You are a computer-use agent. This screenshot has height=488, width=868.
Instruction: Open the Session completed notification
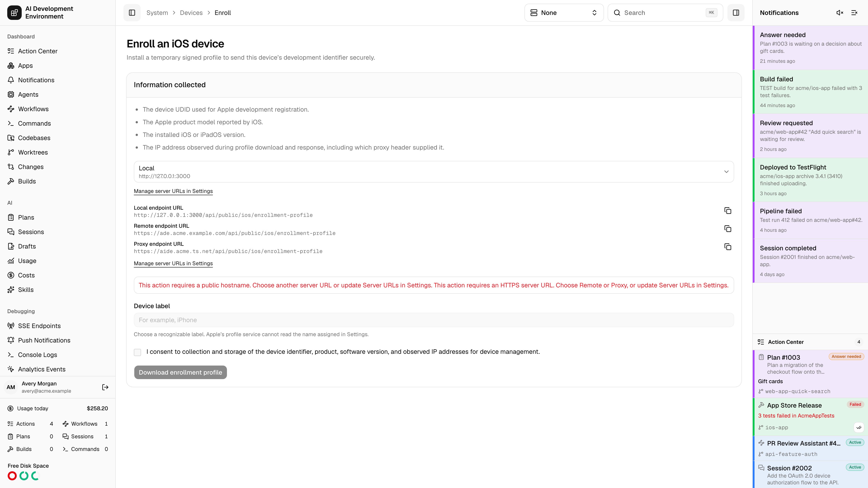pyautogui.click(x=810, y=261)
